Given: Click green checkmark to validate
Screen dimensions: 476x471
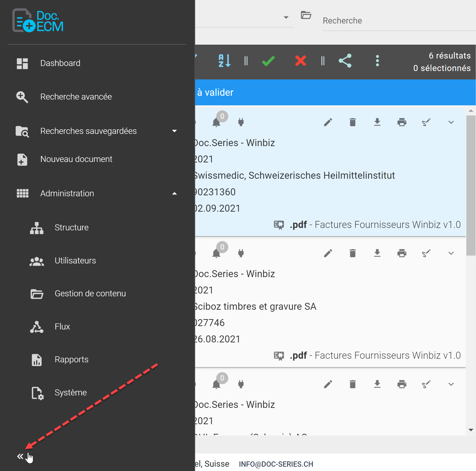Looking at the screenshot, I should click(268, 61).
